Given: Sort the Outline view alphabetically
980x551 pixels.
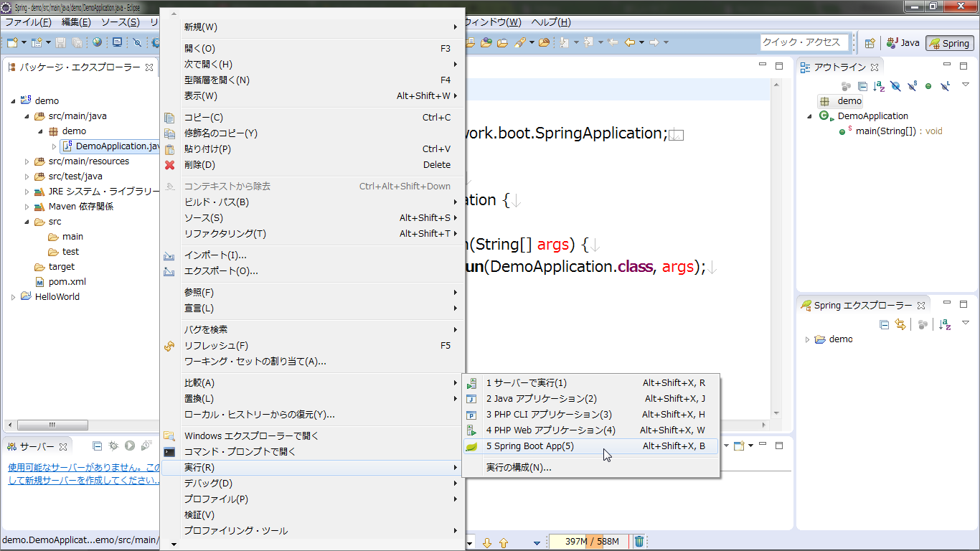Looking at the screenshot, I should pyautogui.click(x=880, y=86).
